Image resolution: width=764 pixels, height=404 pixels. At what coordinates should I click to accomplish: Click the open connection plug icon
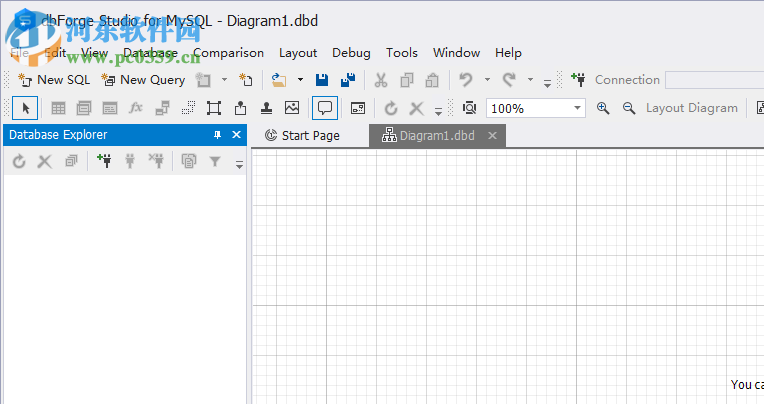pos(130,161)
